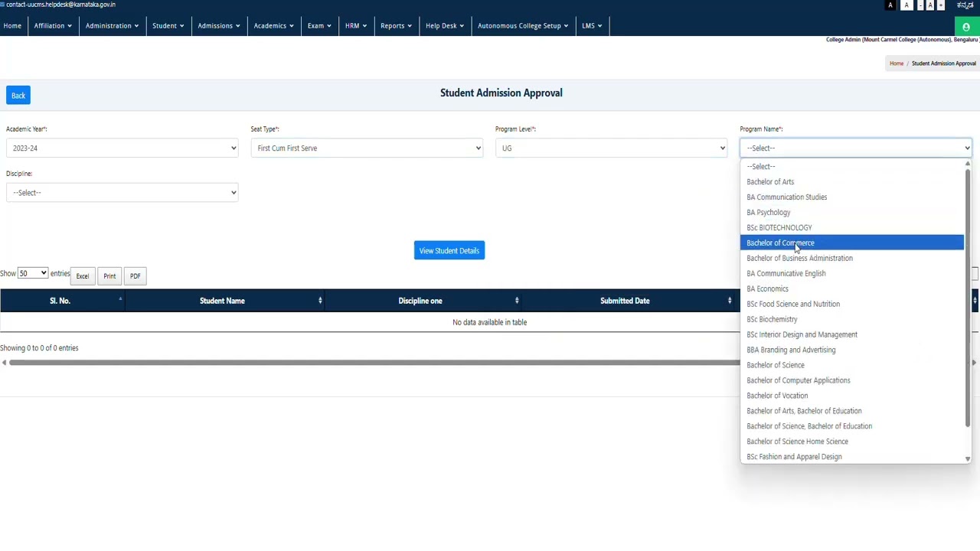Open Admissions menu
Image resolution: width=980 pixels, height=551 pixels.
[218, 26]
